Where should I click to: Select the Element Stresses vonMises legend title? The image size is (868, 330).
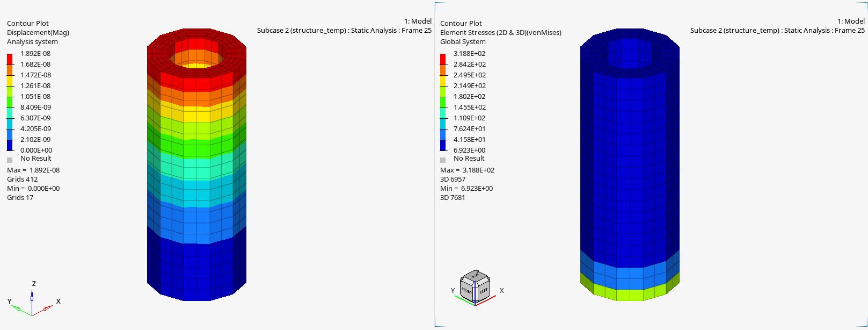(x=500, y=33)
